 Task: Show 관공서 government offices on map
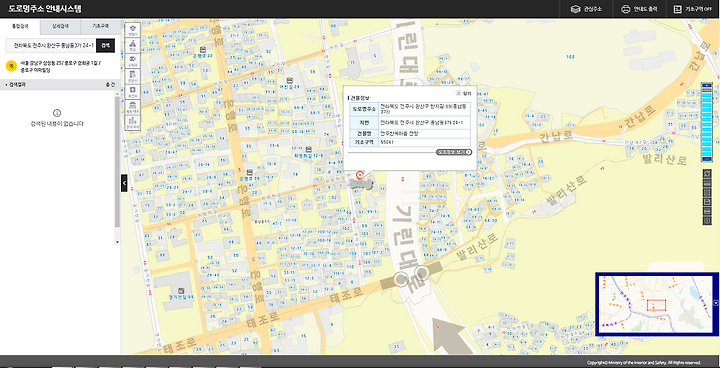(x=133, y=76)
